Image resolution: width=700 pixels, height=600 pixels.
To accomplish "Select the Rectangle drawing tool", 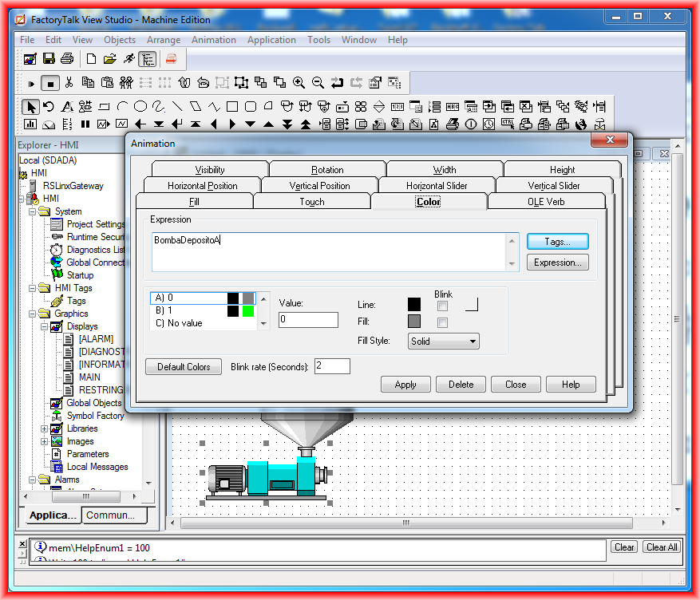I will tap(232, 106).
